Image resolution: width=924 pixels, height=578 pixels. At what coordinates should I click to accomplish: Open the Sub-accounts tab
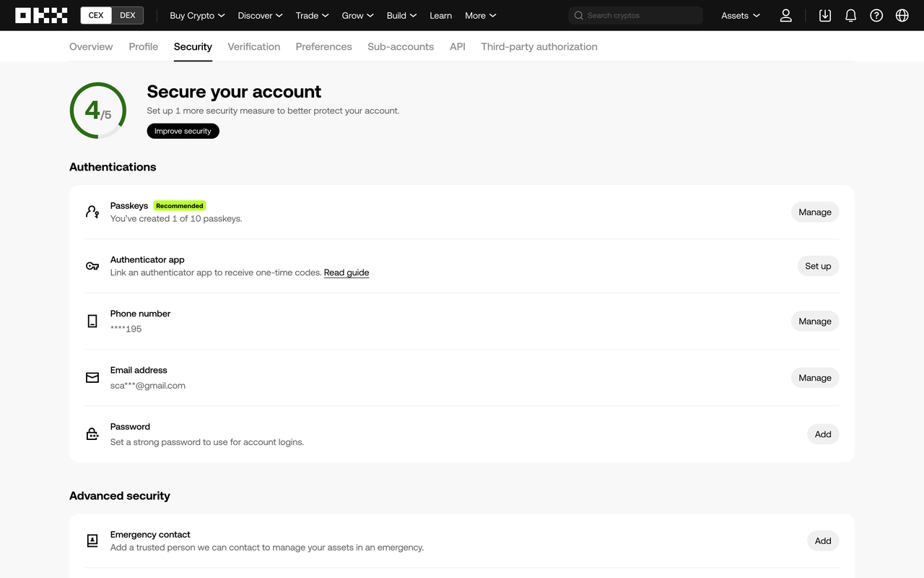coord(401,46)
